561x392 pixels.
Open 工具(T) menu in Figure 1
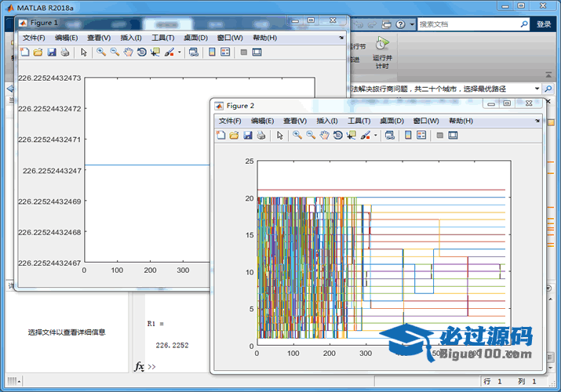pos(162,38)
